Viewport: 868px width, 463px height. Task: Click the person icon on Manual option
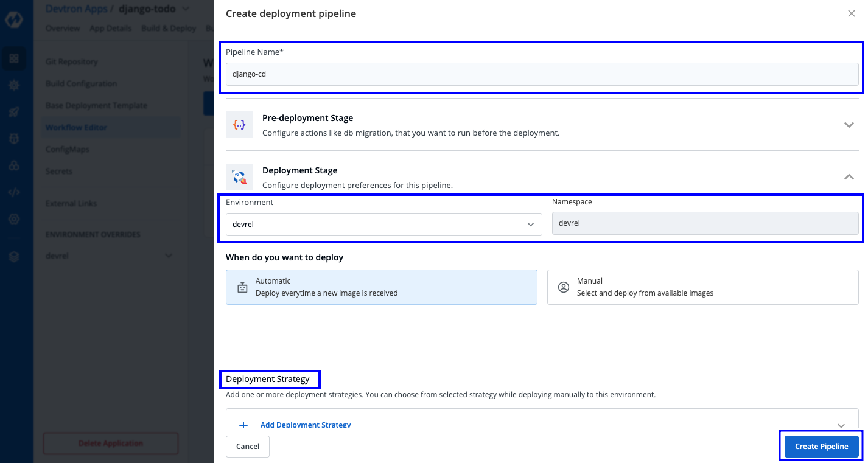pyautogui.click(x=564, y=287)
